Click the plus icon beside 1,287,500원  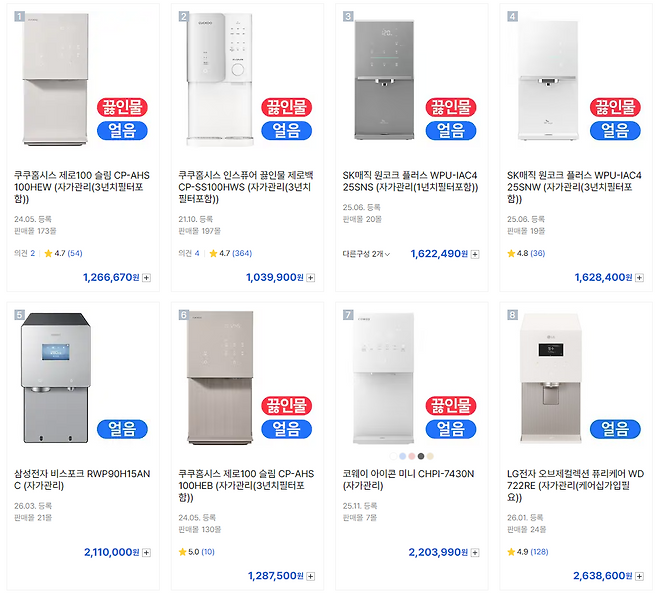(310, 576)
